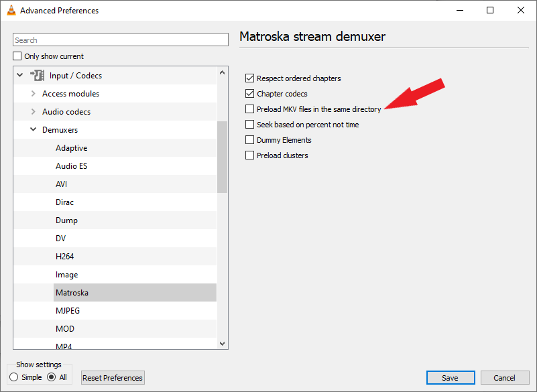Select the All settings radio button
537x392 pixels.
pos(52,377)
